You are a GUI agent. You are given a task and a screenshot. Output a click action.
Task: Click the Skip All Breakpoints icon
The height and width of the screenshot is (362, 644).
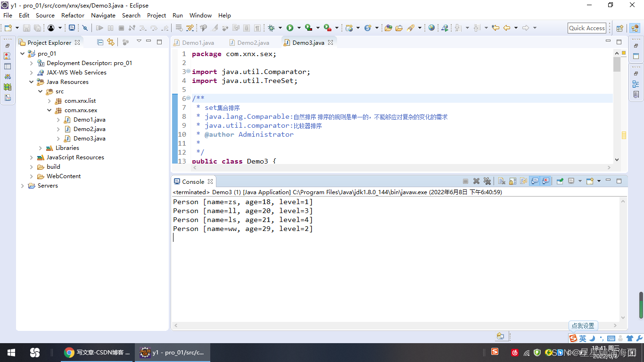click(x=85, y=28)
